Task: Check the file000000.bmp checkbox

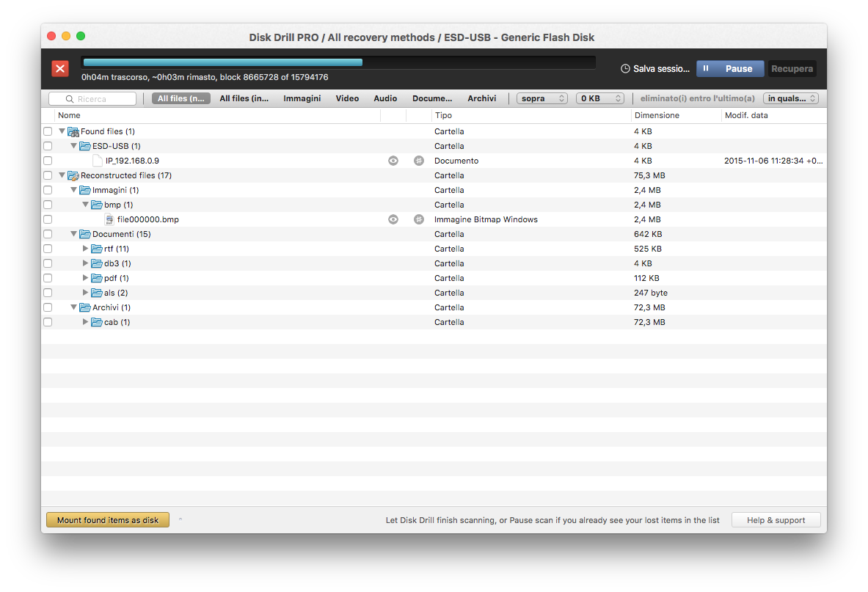Action: coord(48,219)
